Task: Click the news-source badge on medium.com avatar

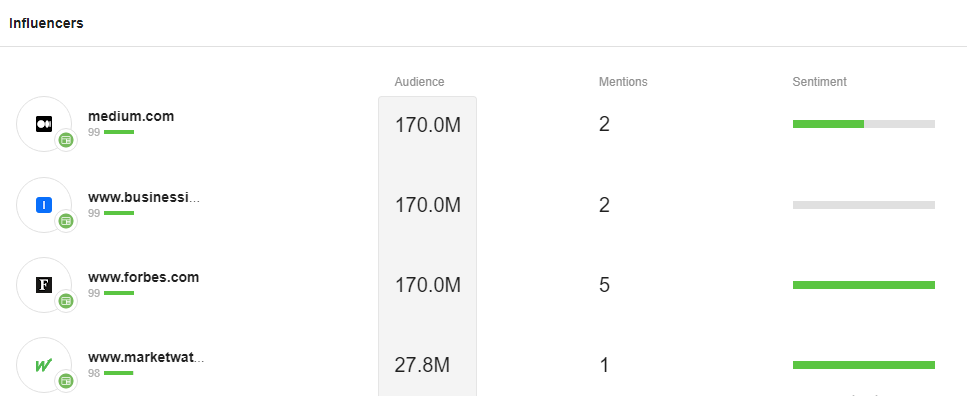Action: (66, 141)
